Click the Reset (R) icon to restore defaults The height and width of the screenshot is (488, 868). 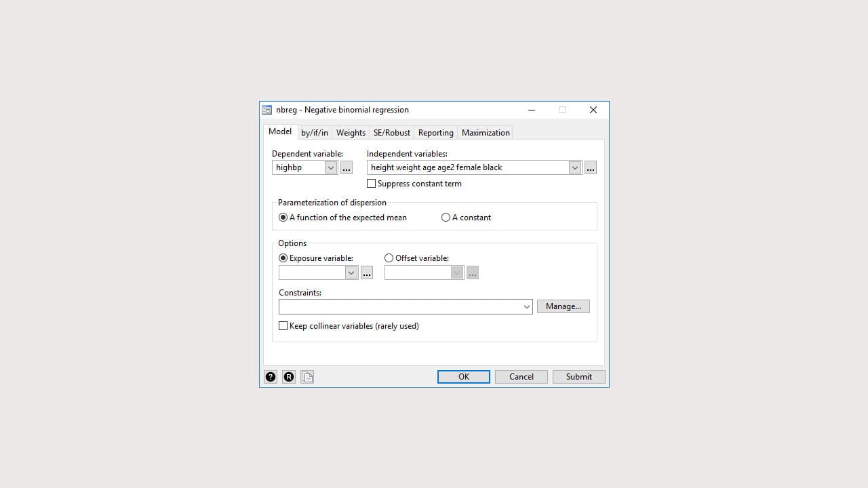point(289,377)
